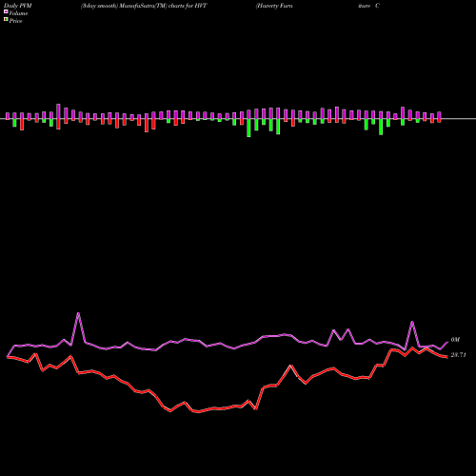The image size is (476, 476).
Task: Click the 'Daily PVM' title text
Action: pyautogui.click(x=18, y=6)
